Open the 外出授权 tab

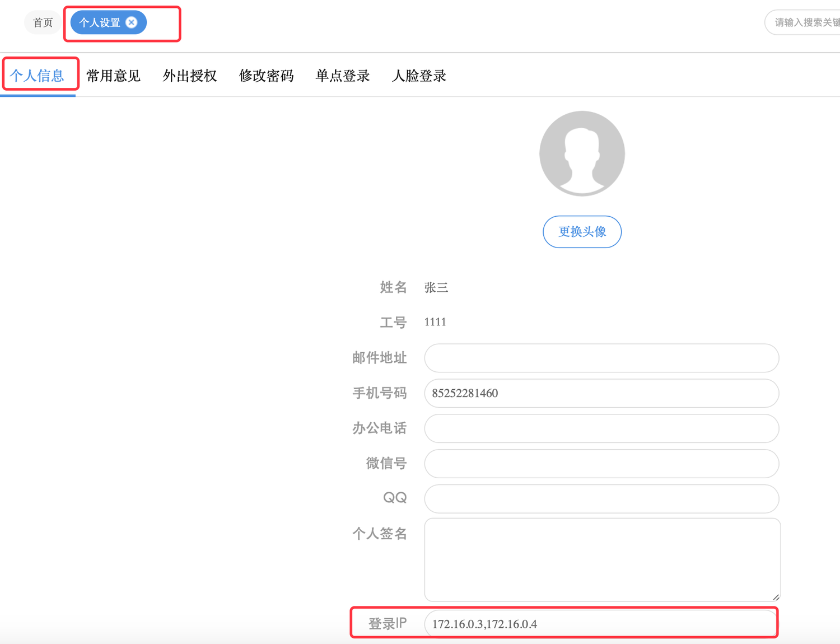(190, 76)
